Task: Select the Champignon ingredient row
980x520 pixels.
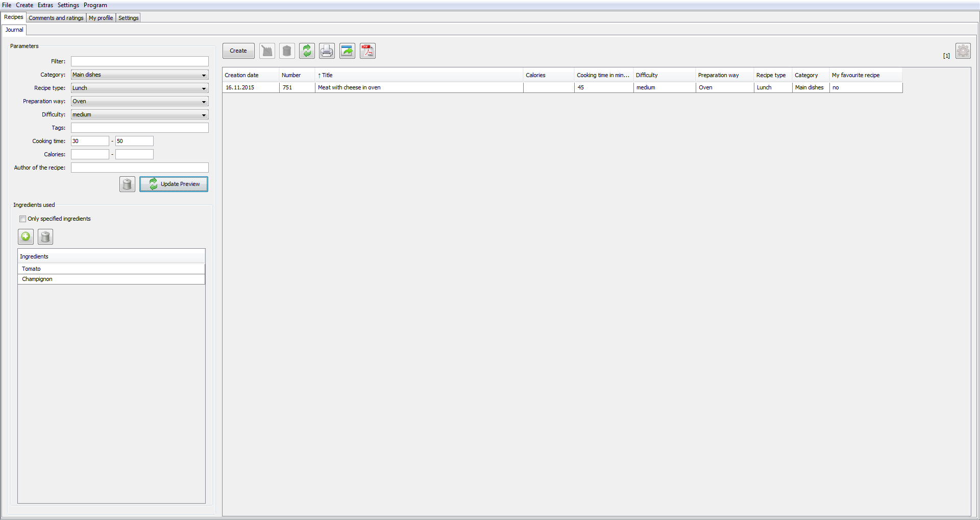Action: 111,279
